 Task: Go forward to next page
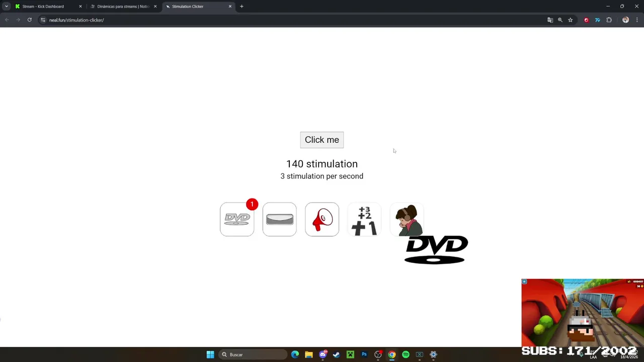click(18, 20)
